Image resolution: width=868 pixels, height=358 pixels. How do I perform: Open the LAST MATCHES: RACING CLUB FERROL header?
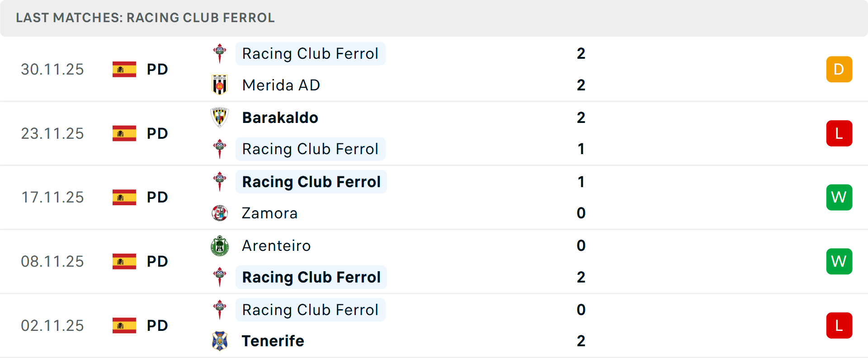click(x=145, y=18)
